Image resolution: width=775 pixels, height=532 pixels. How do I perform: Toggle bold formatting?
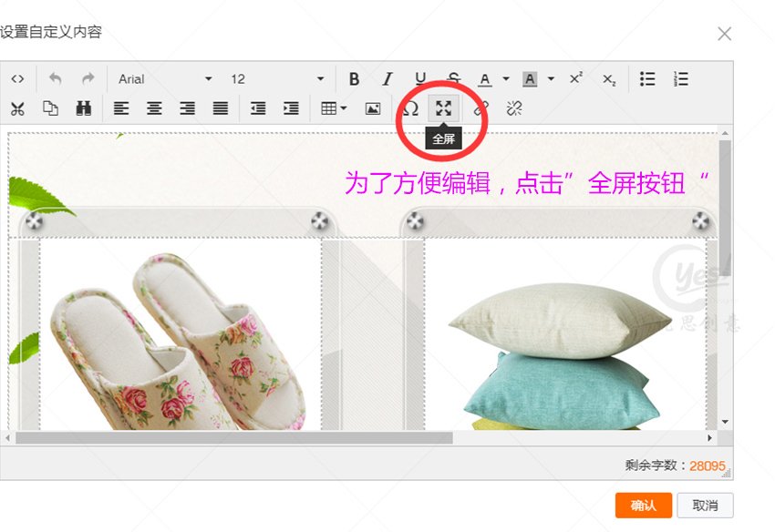click(354, 79)
